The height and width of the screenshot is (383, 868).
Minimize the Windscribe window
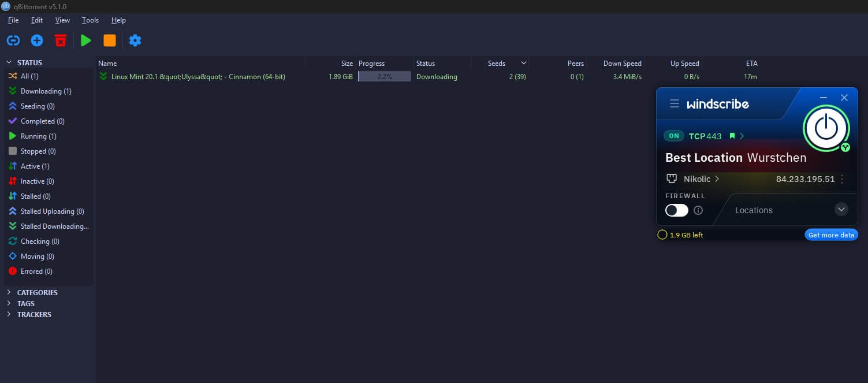coord(824,98)
